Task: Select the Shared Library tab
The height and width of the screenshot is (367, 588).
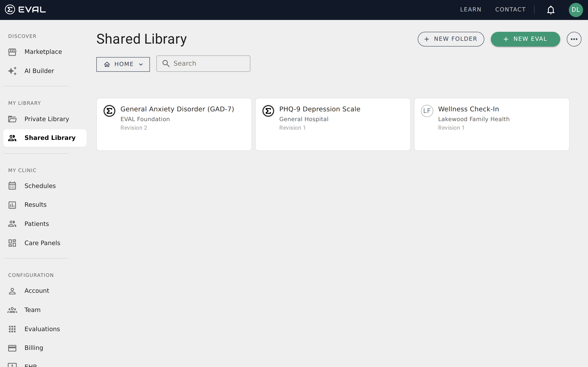Action: (50, 138)
